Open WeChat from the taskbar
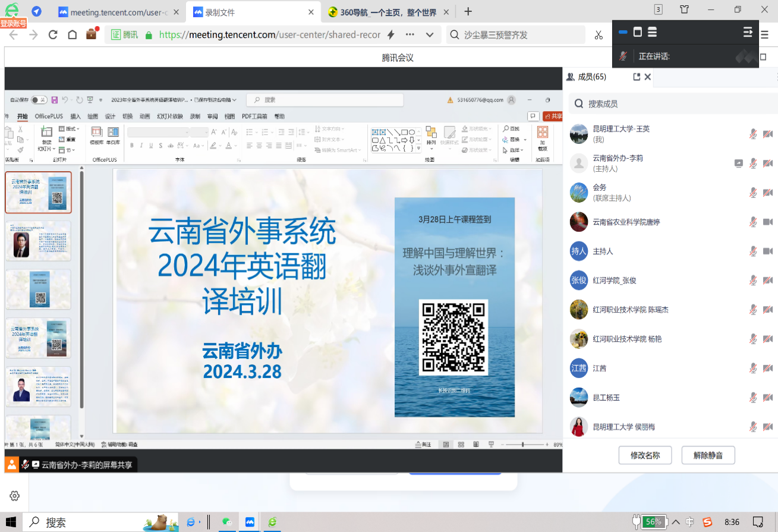 click(227, 522)
